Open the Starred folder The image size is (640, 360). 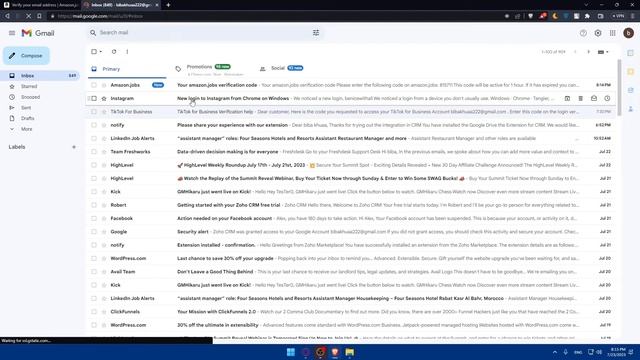(x=29, y=87)
